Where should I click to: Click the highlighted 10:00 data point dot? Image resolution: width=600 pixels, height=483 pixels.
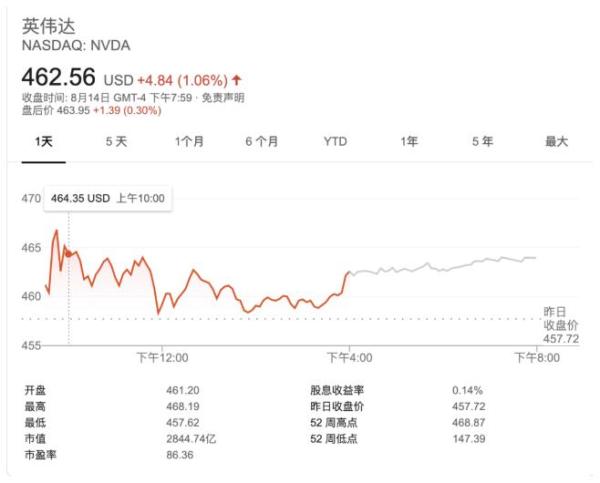coord(68,254)
